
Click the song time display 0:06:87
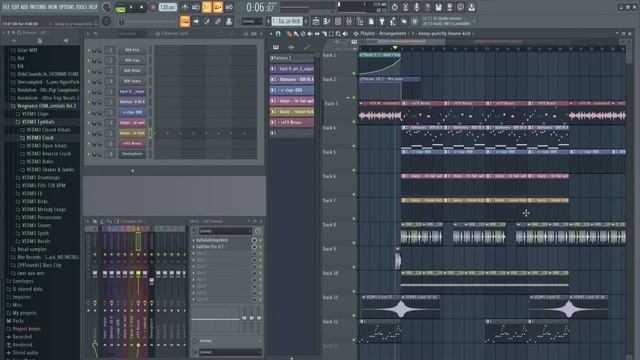coord(260,7)
